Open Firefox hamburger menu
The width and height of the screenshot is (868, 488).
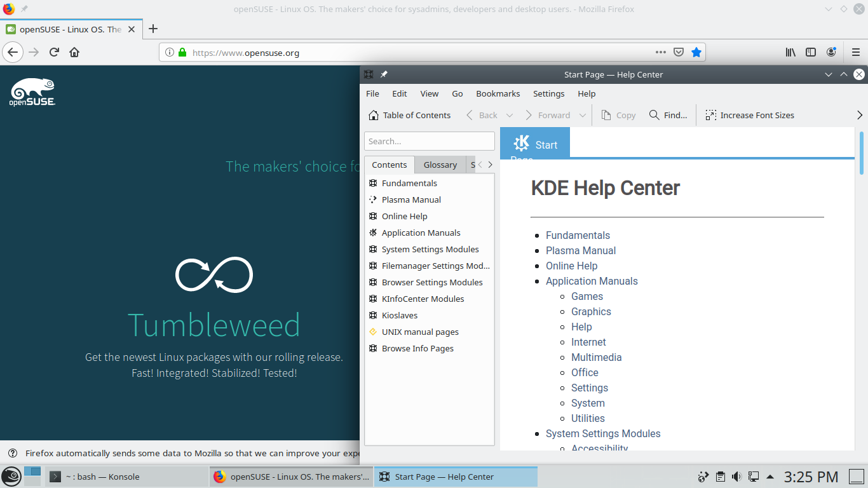855,52
